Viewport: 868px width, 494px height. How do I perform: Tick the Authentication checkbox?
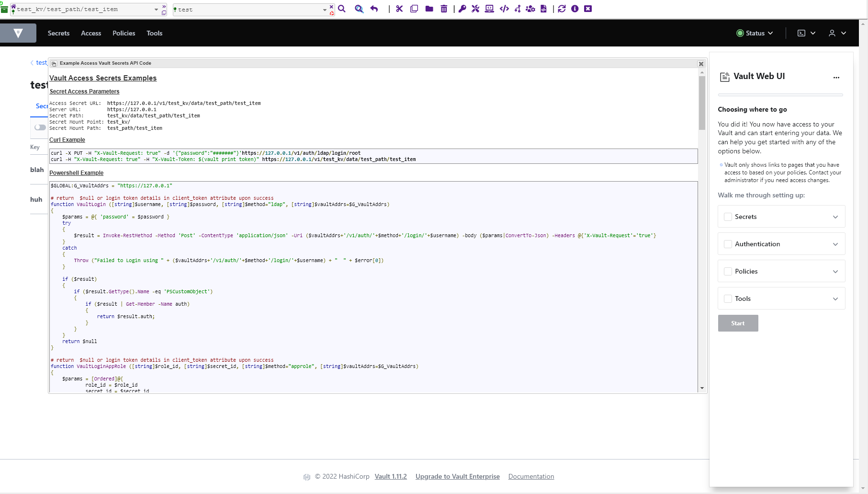tap(728, 244)
